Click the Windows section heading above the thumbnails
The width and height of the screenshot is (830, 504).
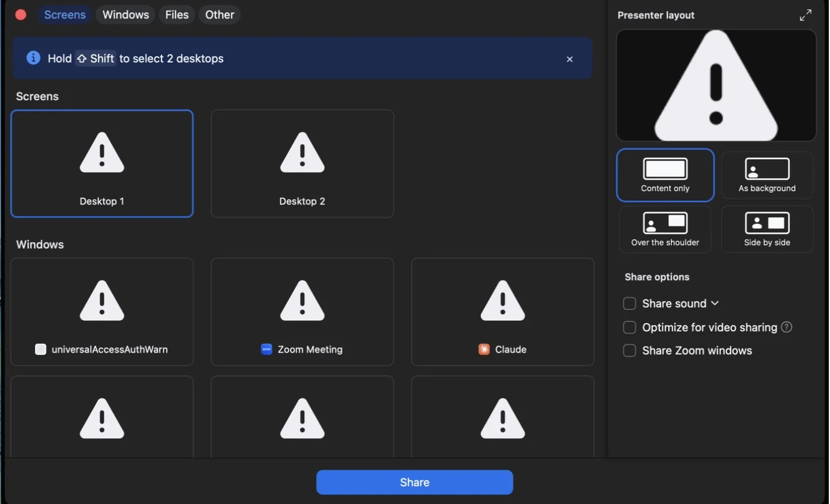click(40, 244)
